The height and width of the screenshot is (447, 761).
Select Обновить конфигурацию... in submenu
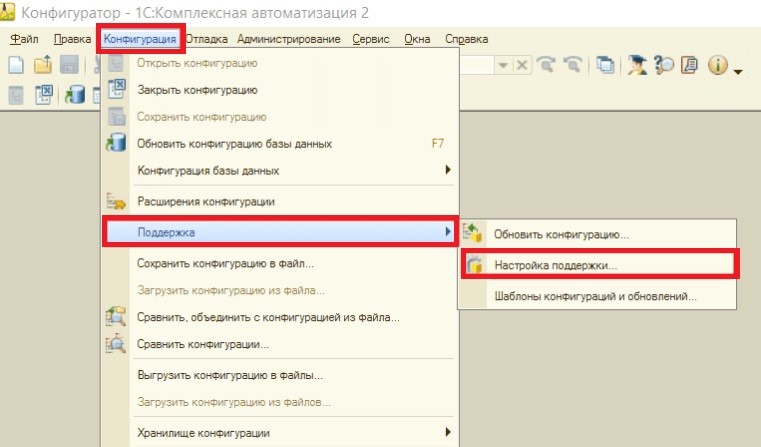pyautogui.click(x=598, y=234)
